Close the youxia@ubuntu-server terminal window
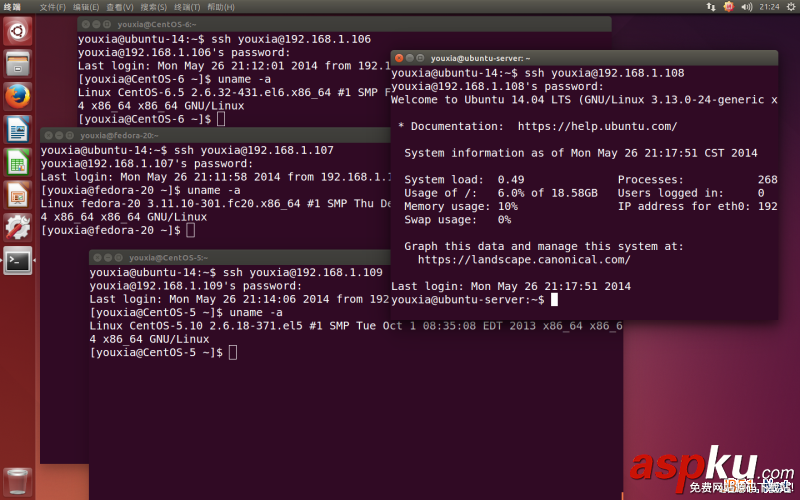 [399, 58]
